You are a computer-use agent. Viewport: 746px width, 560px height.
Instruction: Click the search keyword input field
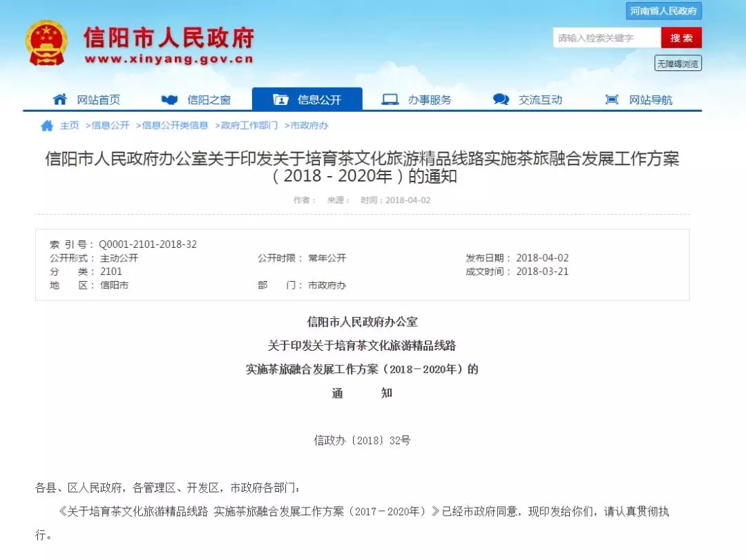click(606, 38)
